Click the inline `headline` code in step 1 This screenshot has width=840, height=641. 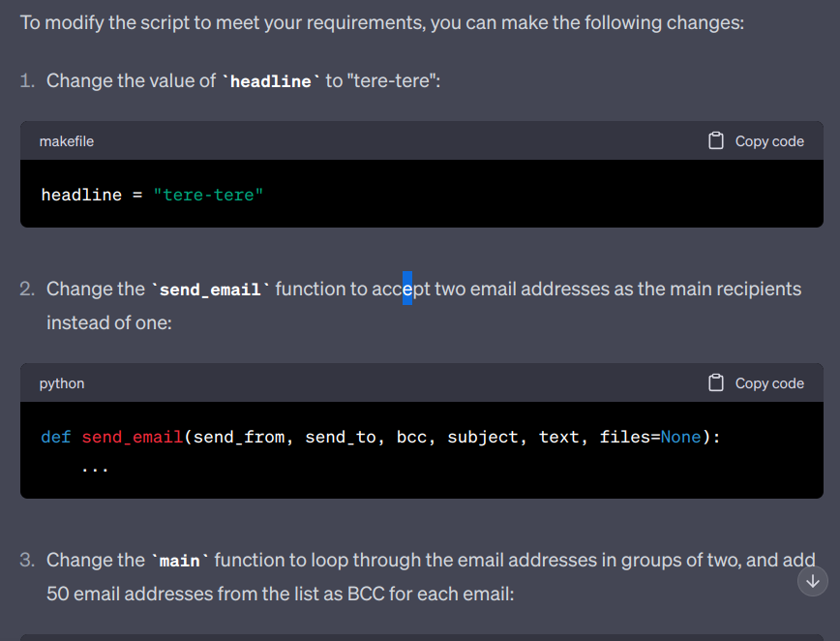270,81
